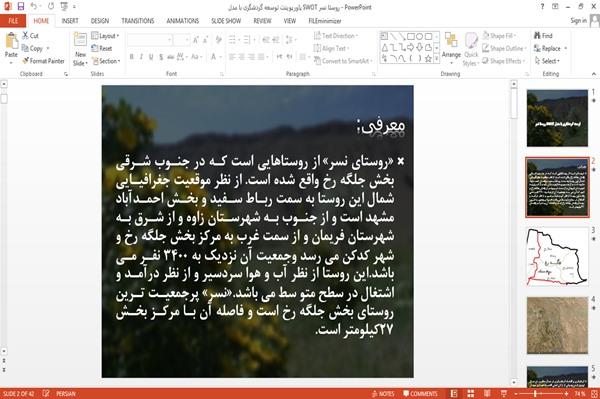
Task: Click Sign in link
Action: (x=578, y=21)
